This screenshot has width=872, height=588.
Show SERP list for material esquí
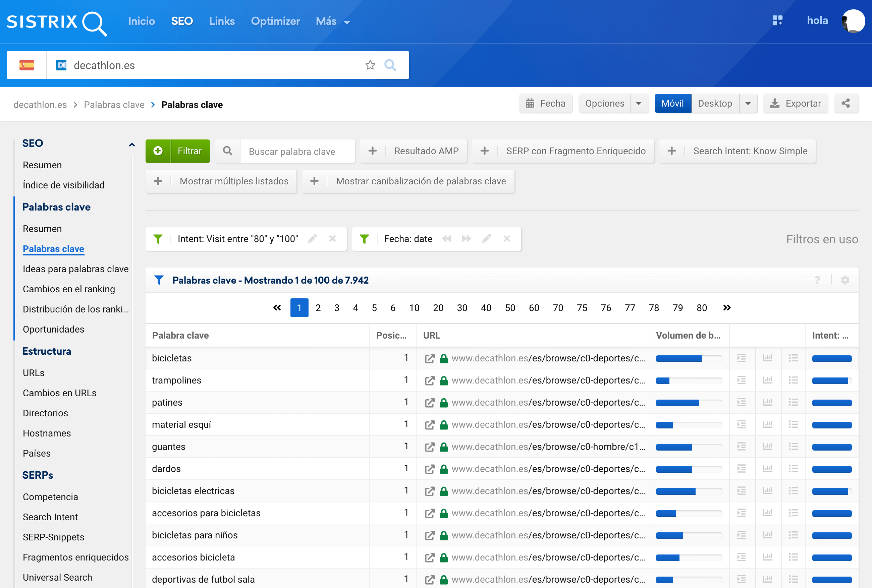pyautogui.click(x=742, y=424)
